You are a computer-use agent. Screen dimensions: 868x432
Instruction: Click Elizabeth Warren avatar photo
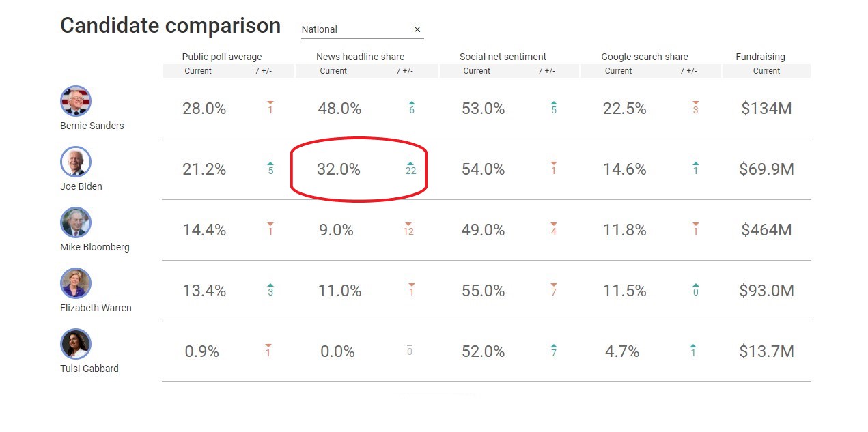pyautogui.click(x=75, y=283)
